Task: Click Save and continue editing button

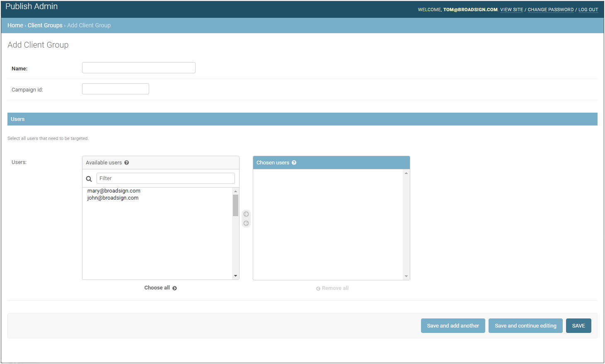Action: pos(525,326)
